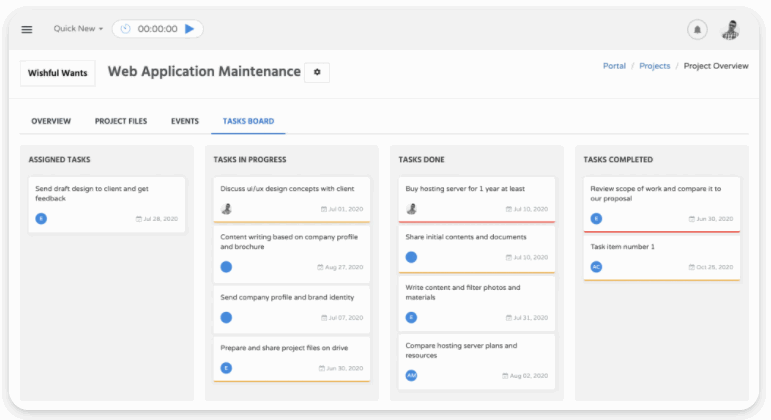Open 'Task item number 1' card

pyautogui.click(x=661, y=258)
